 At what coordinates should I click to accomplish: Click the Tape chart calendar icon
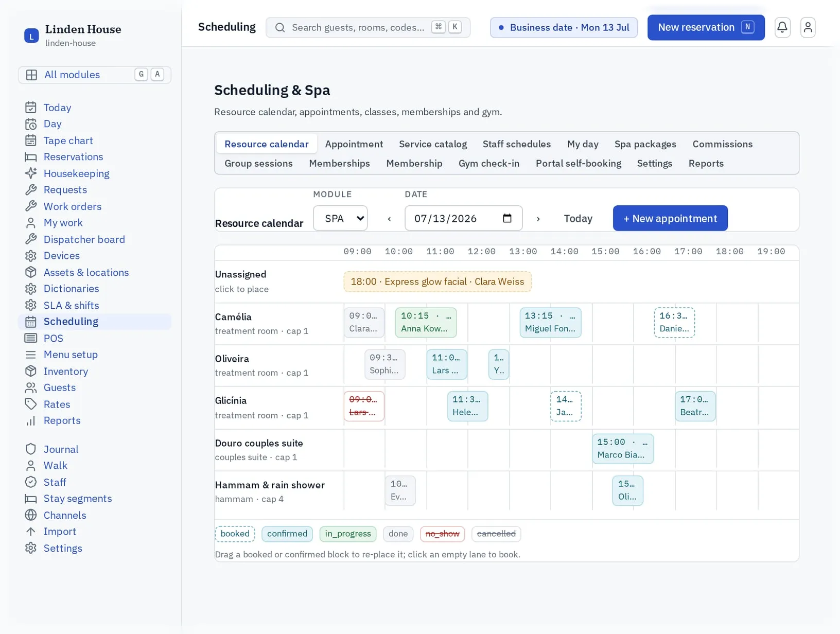point(31,140)
